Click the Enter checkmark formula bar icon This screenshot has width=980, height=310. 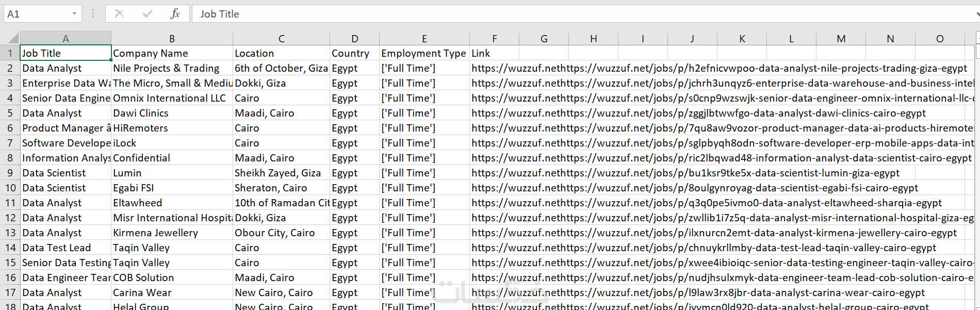click(148, 13)
